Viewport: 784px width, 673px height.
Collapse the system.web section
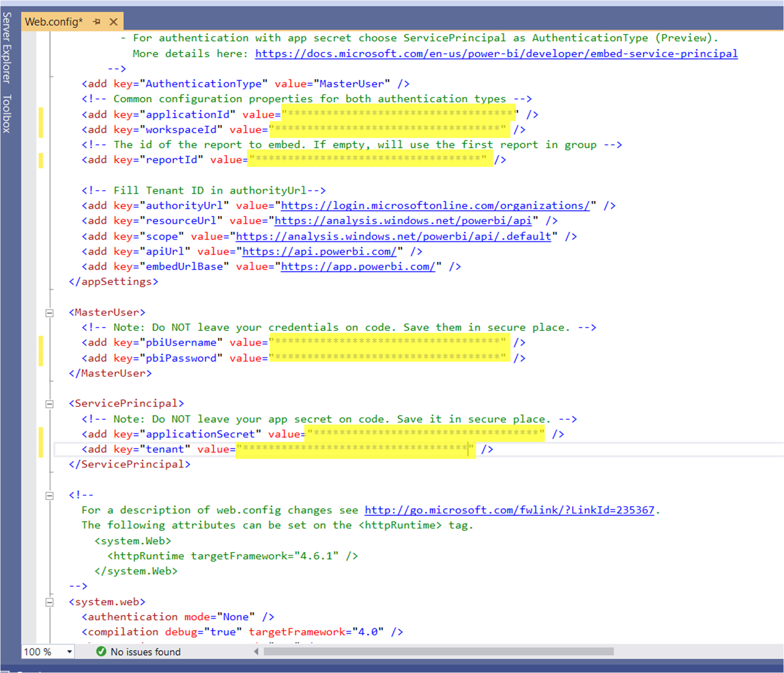49,602
